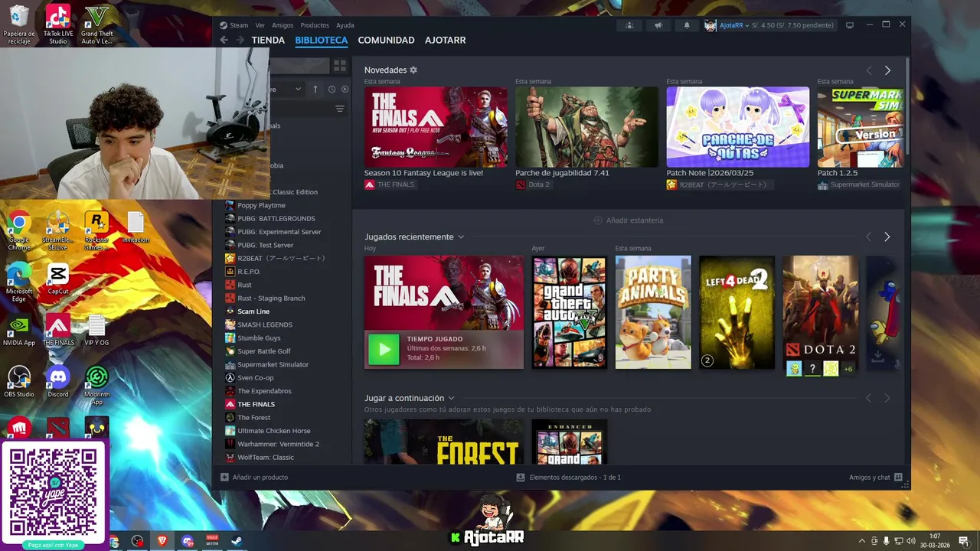Click Brave browser in the taskbar
Viewport: 980px width, 551px height.
[x=162, y=541]
